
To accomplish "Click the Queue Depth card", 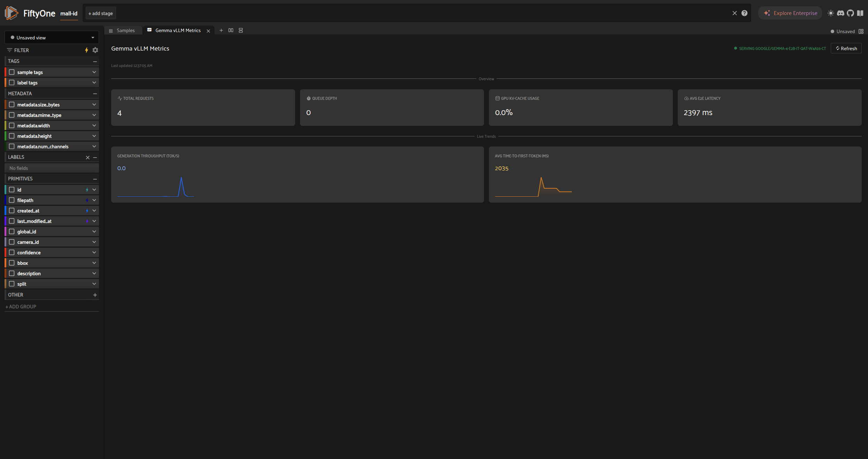I will tap(392, 107).
